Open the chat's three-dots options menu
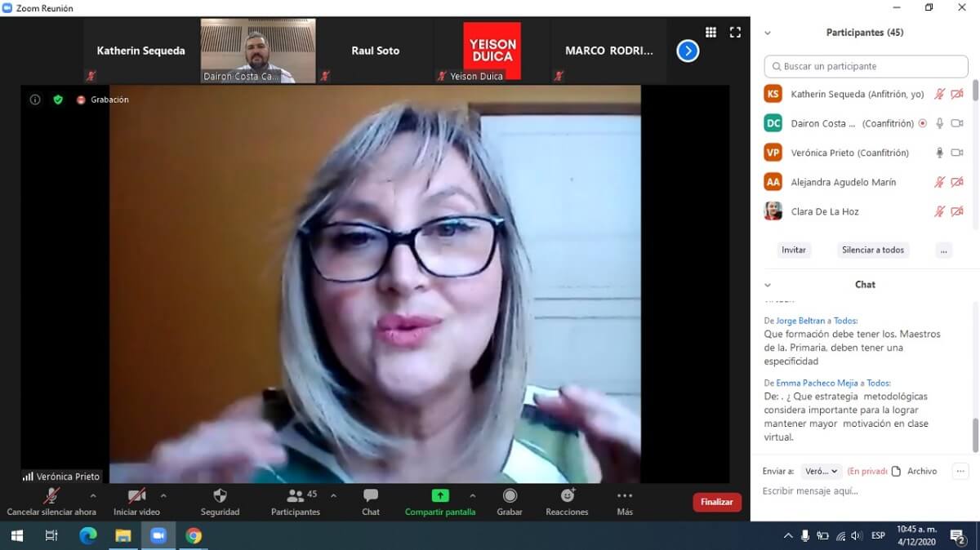Screen dimensions: 980x550 pos(960,471)
